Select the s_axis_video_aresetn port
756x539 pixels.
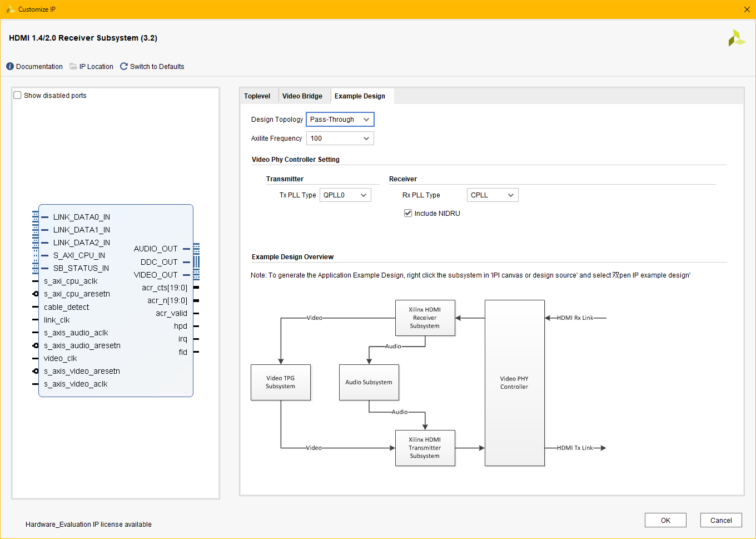[x=82, y=371]
